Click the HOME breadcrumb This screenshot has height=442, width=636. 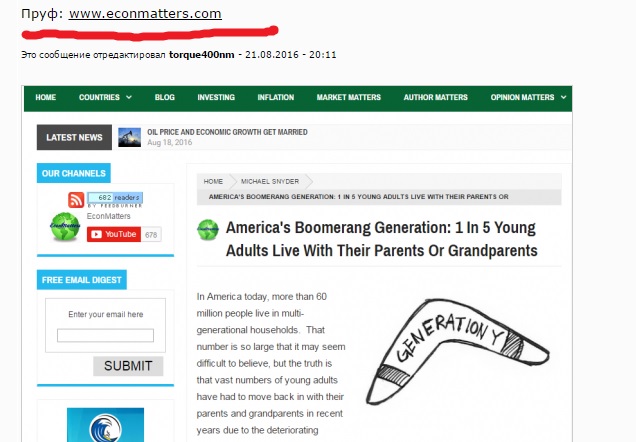click(x=213, y=181)
